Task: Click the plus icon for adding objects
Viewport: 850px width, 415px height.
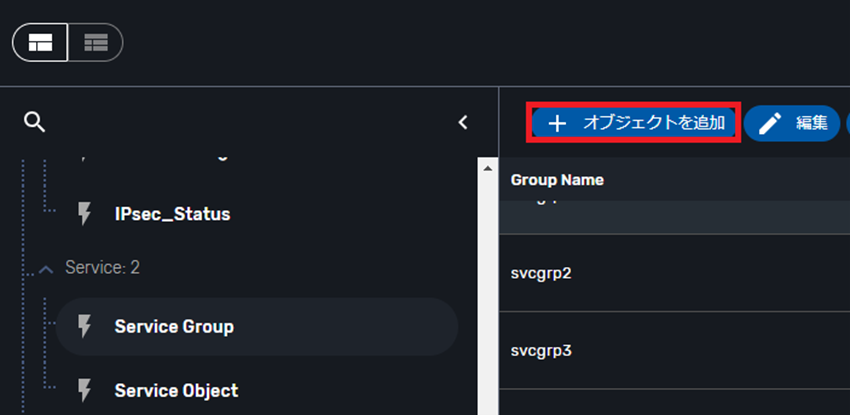Action: point(557,123)
